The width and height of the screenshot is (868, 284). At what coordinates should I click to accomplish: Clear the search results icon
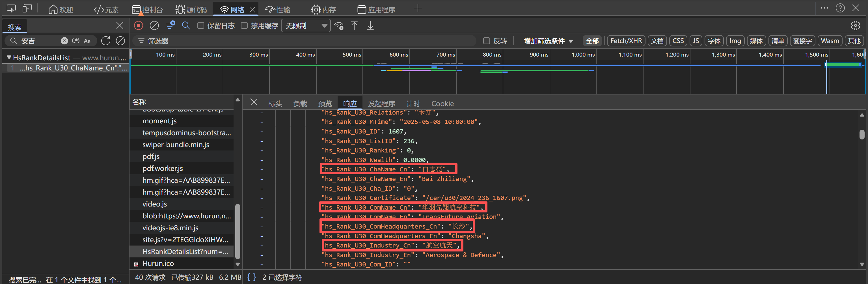120,41
